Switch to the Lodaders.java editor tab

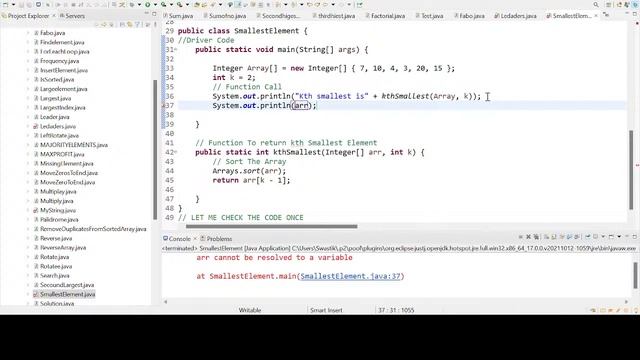515,16
